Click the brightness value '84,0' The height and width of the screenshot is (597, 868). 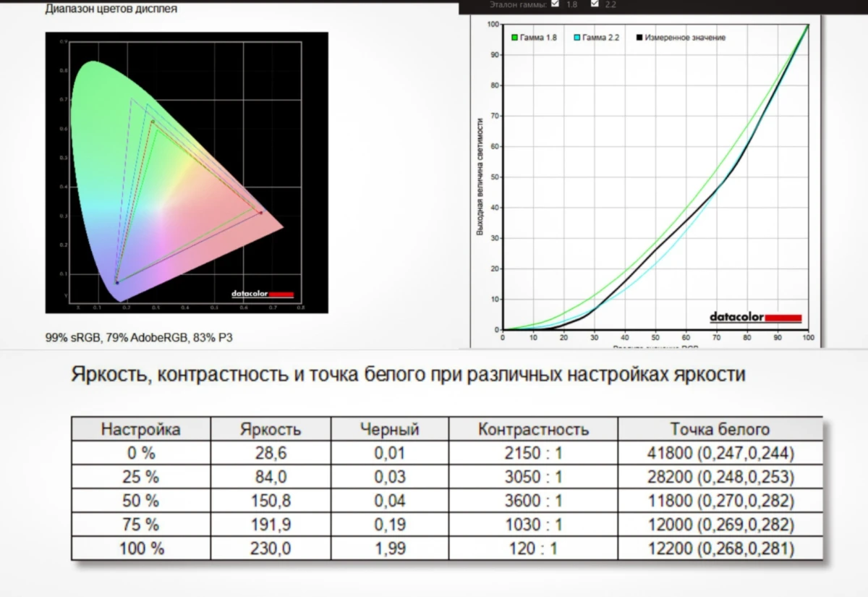click(x=271, y=477)
